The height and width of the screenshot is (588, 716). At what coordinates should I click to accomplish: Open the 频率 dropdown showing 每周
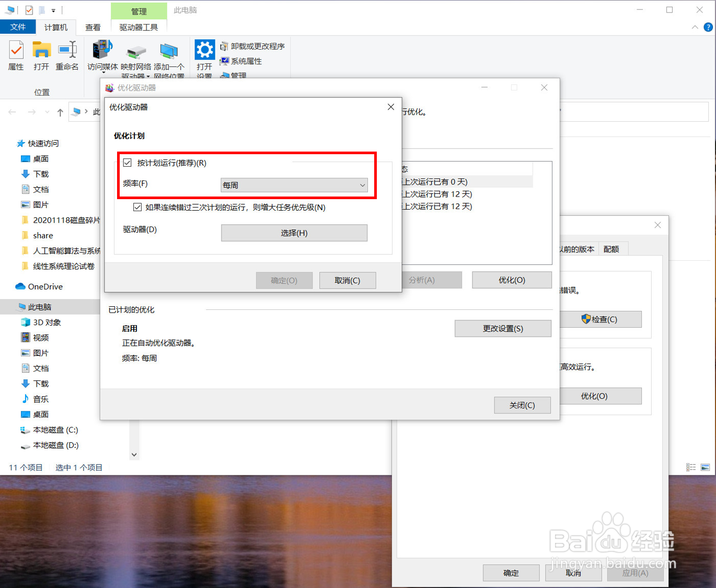point(294,185)
